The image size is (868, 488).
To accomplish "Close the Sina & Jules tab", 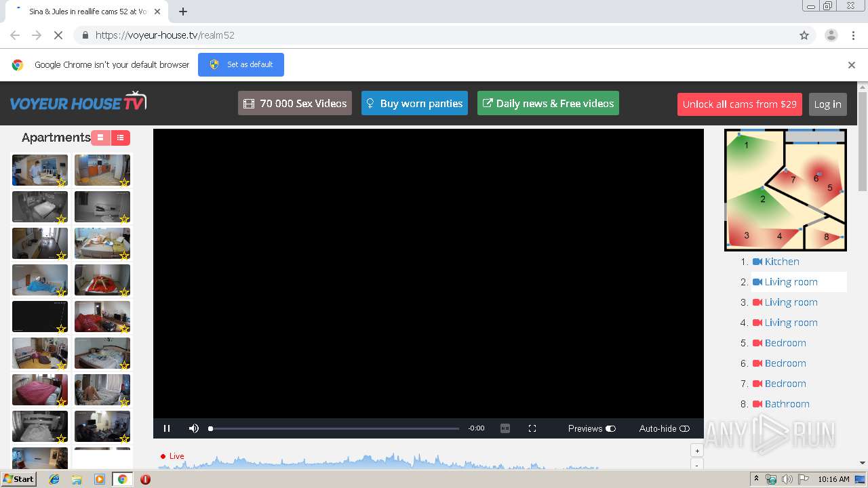I will (x=157, y=12).
